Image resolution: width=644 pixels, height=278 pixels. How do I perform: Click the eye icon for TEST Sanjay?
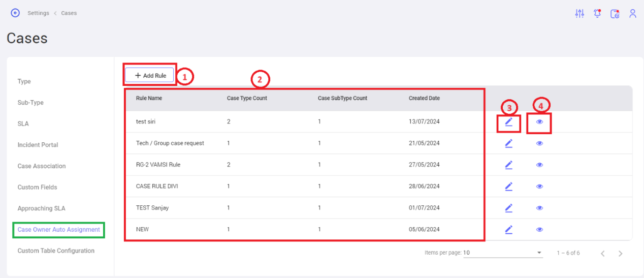tap(539, 208)
